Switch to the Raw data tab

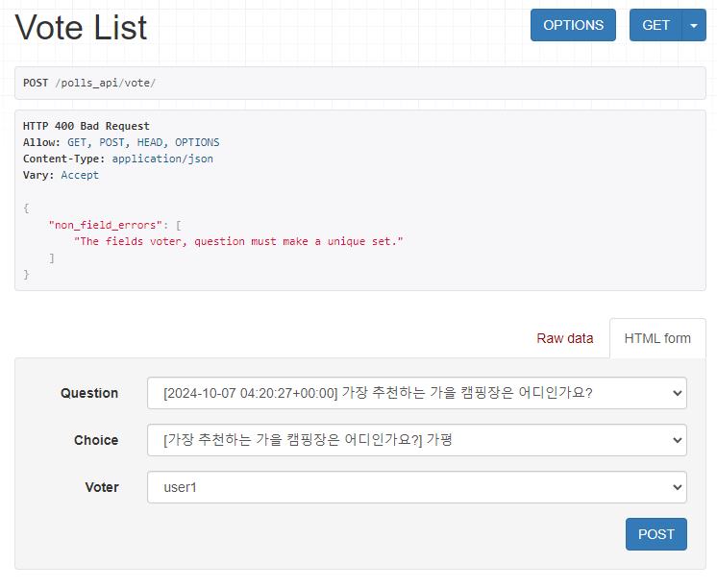(565, 338)
